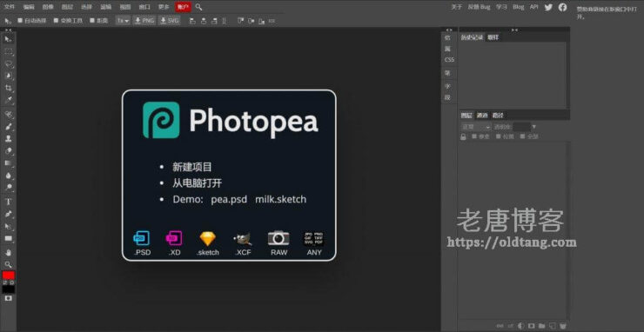Click the ANY format icon
The image size is (644, 332).
click(x=314, y=238)
